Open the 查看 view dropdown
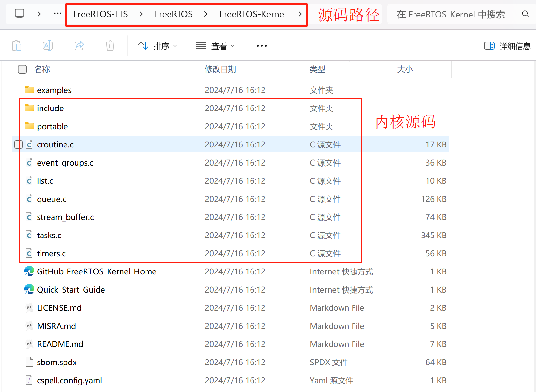The width and height of the screenshot is (536, 392). coord(215,46)
